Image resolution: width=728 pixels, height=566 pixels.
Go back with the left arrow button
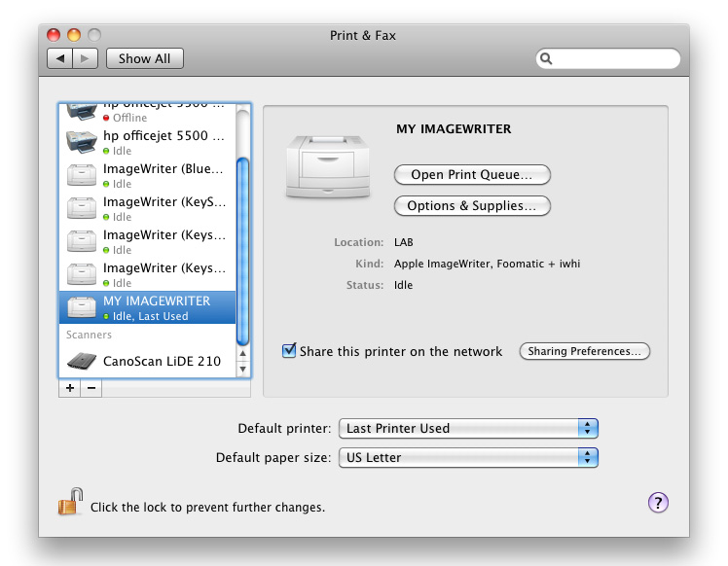point(60,58)
